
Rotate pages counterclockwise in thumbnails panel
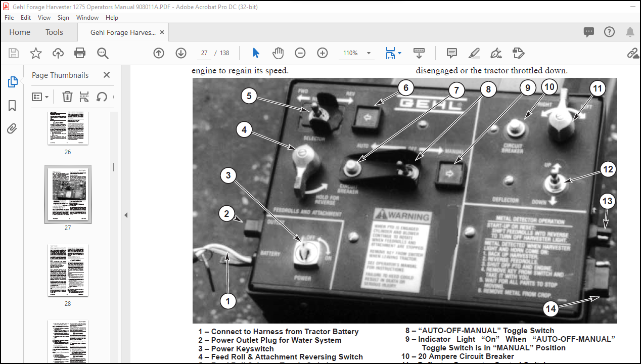tap(102, 97)
